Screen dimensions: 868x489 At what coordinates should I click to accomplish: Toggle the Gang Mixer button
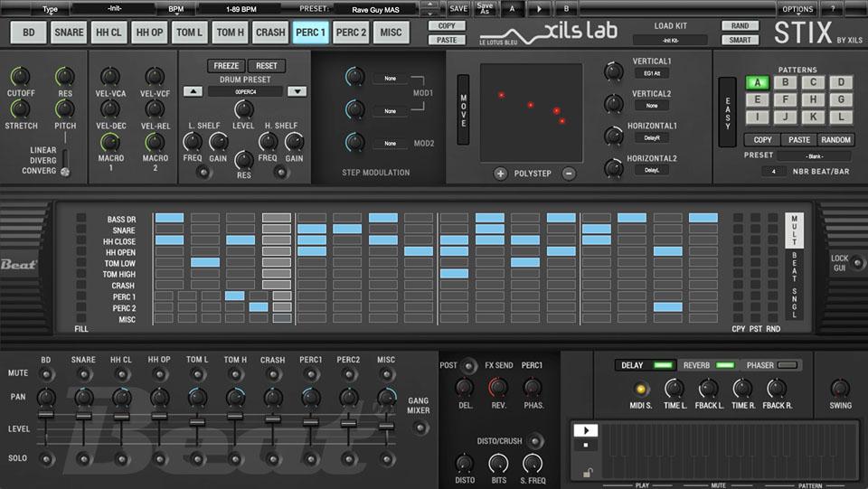[x=420, y=428]
